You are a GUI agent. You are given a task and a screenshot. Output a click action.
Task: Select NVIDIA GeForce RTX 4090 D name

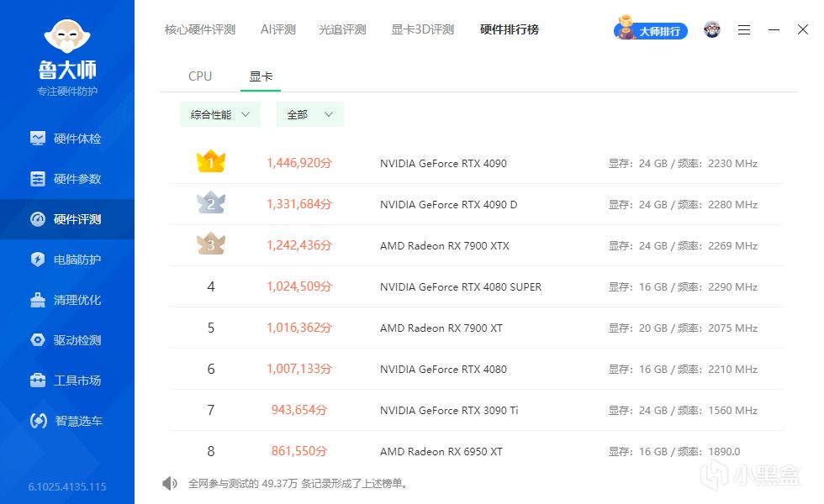[449, 204]
